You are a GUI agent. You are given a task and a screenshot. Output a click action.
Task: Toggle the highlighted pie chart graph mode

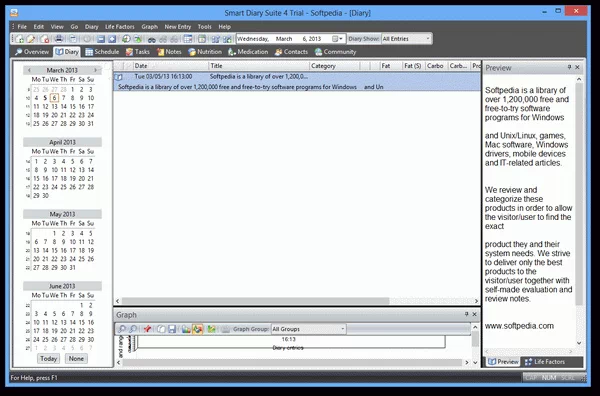197,329
